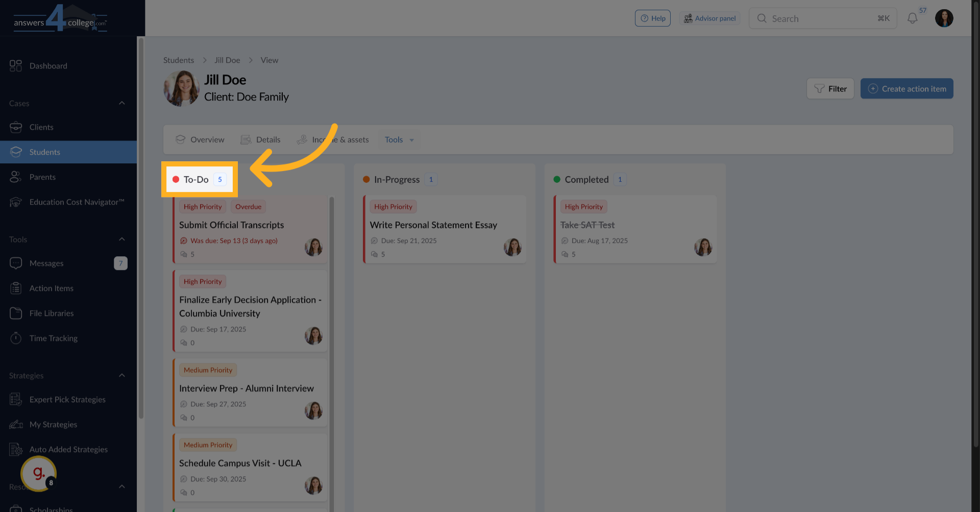
Task: Open the notifications bell with 57 alerts
Action: point(913,18)
